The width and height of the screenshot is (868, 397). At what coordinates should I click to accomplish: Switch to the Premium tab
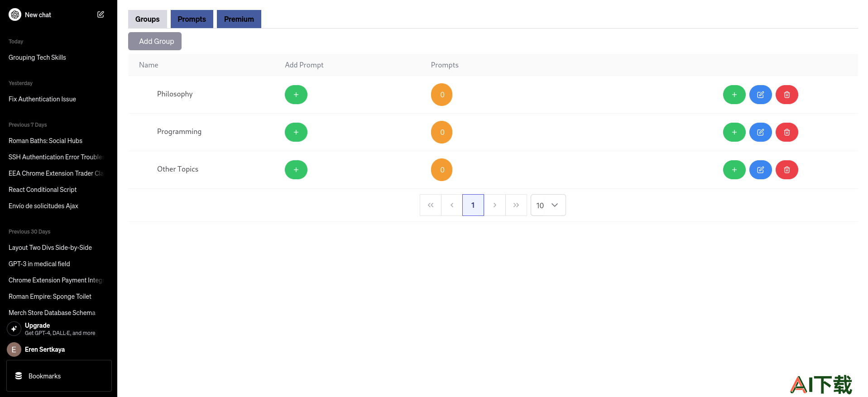(239, 19)
